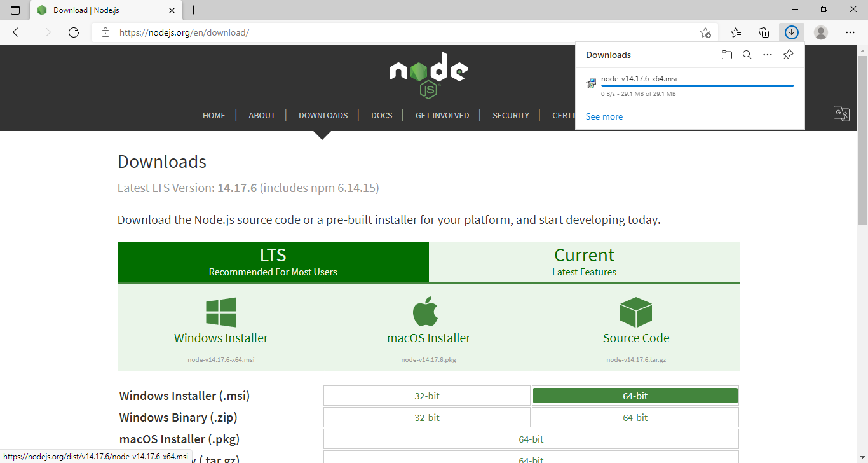868x463 pixels.
Task: Switch to the Current Latest Features tab
Action: tap(585, 262)
